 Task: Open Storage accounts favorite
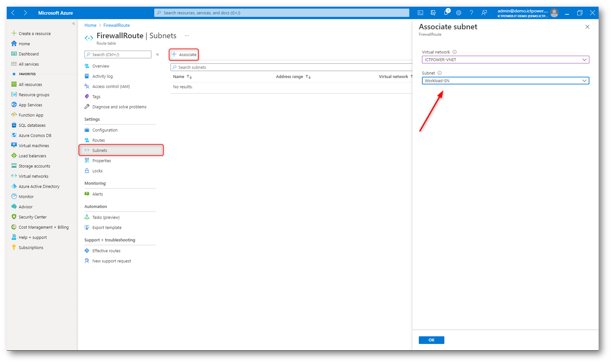point(34,166)
